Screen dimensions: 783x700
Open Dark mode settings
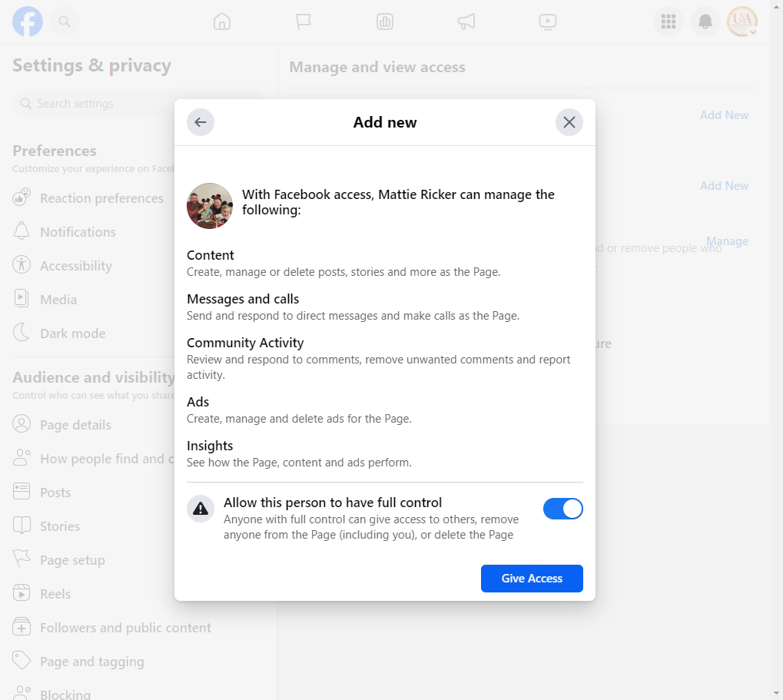[x=73, y=333]
